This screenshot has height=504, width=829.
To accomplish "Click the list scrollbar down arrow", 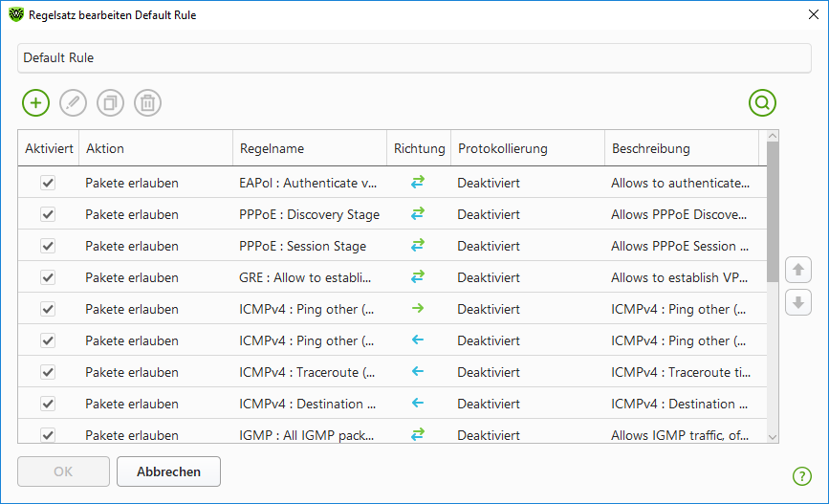I will pyautogui.click(x=773, y=436).
